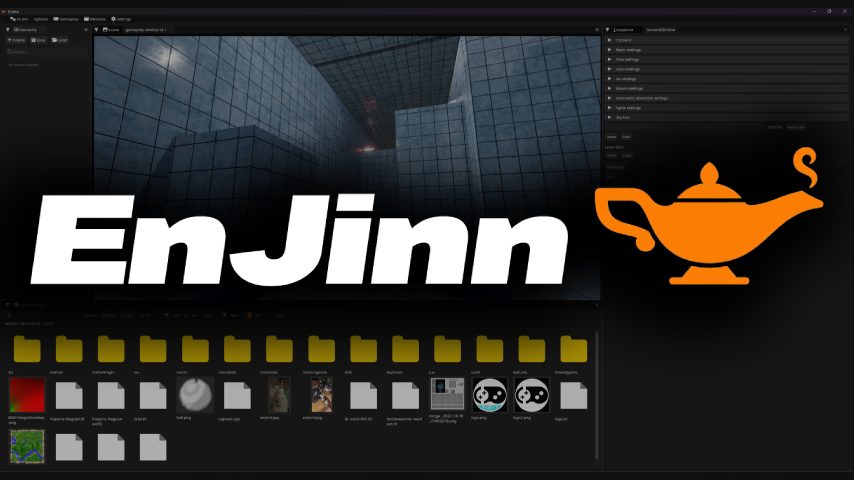Close the Inspector panel
This screenshot has width=854, height=480.
point(846,30)
